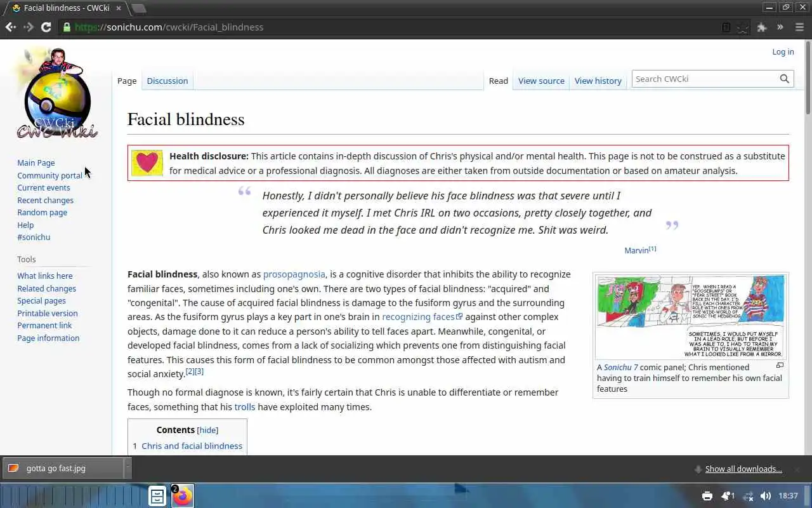Open the recognizing faces external link
812x508 pixels.
click(x=422, y=317)
